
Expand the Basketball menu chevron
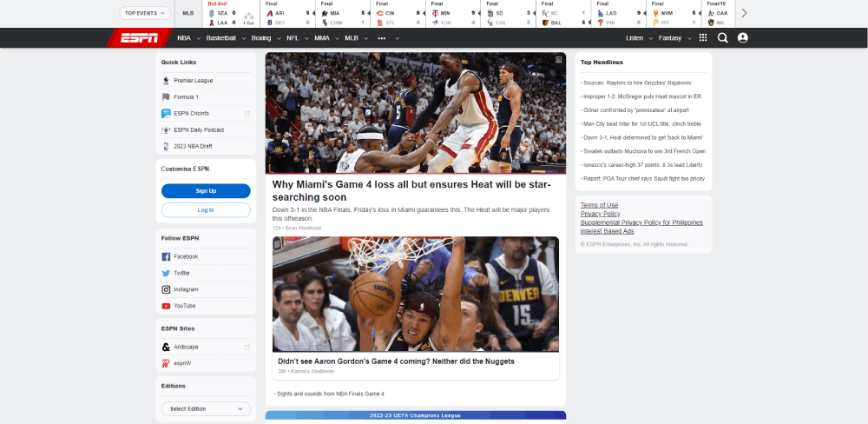(243, 39)
